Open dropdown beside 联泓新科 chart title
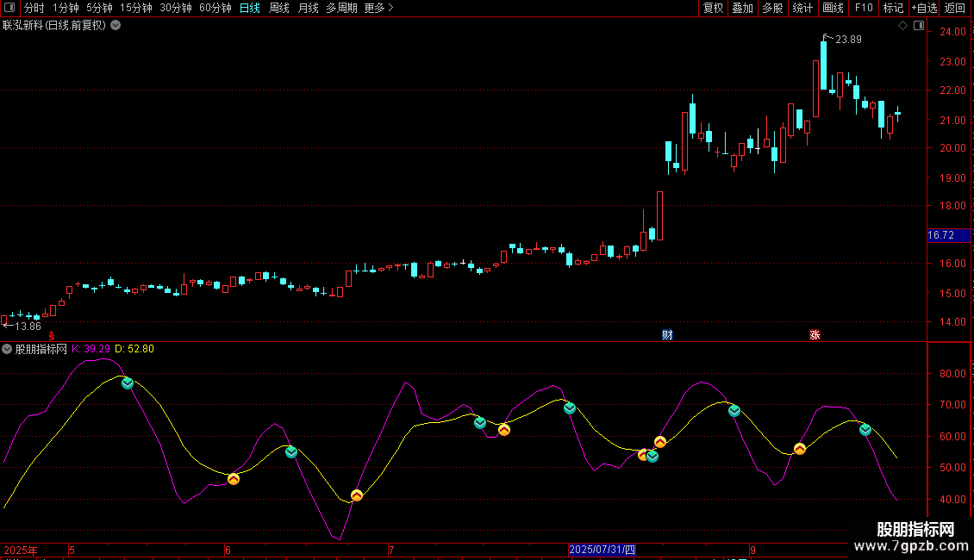 (x=116, y=26)
